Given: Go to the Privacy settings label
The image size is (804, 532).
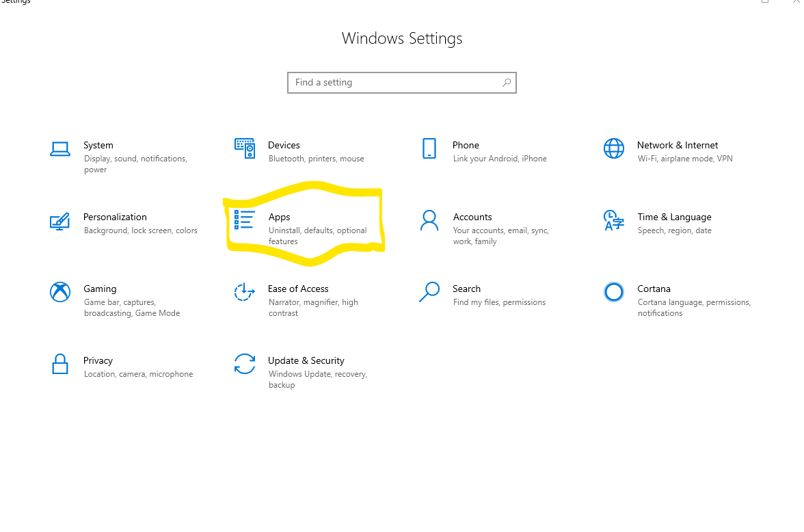Looking at the screenshot, I should (98, 360).
